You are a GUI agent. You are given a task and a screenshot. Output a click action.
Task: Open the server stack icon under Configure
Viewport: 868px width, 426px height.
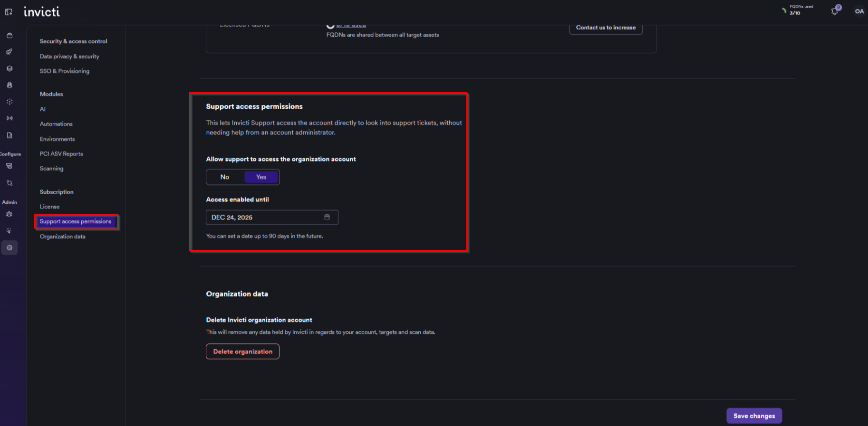coord(10,166)
